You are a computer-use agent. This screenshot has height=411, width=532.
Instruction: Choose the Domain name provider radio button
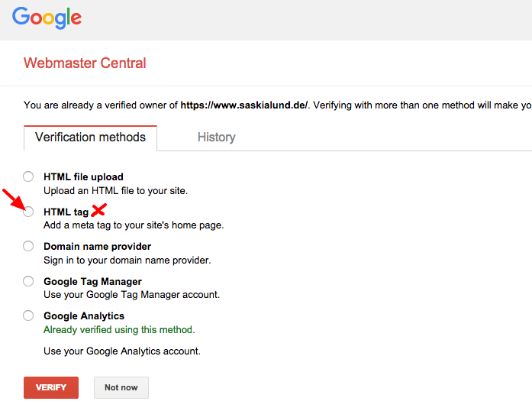coord(28,246)
